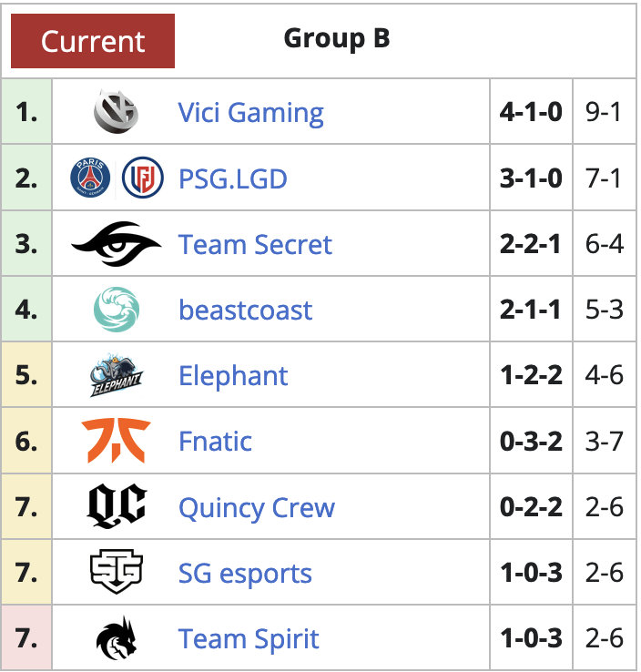Select the red Current button

click(x=93, y=41)
